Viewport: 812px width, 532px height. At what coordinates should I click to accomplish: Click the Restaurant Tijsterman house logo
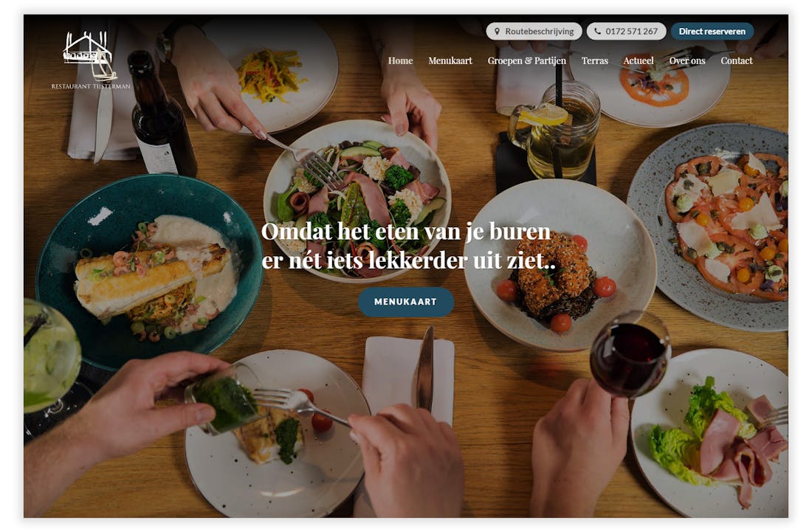[x=88, y=55]
